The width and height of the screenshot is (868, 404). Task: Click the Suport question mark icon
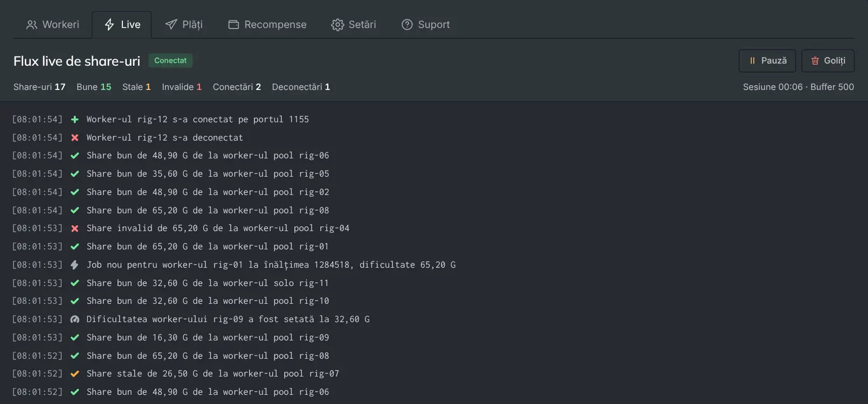pyautogui.click(x=407, y=25)
